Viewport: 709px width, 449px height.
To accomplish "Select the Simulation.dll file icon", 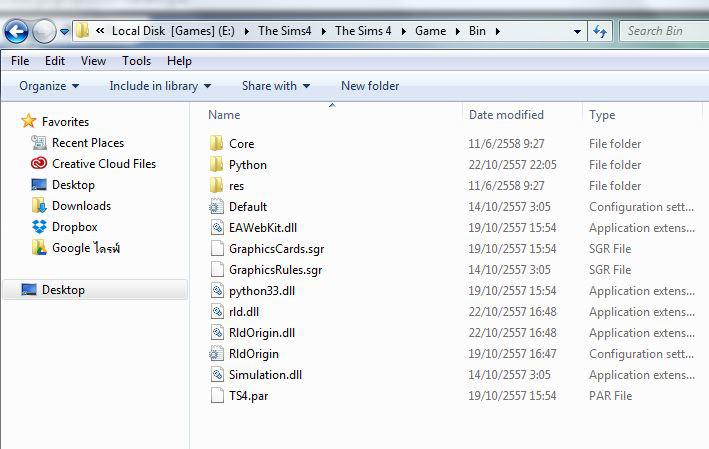I will pyautogui.click(x=217, y=374).
